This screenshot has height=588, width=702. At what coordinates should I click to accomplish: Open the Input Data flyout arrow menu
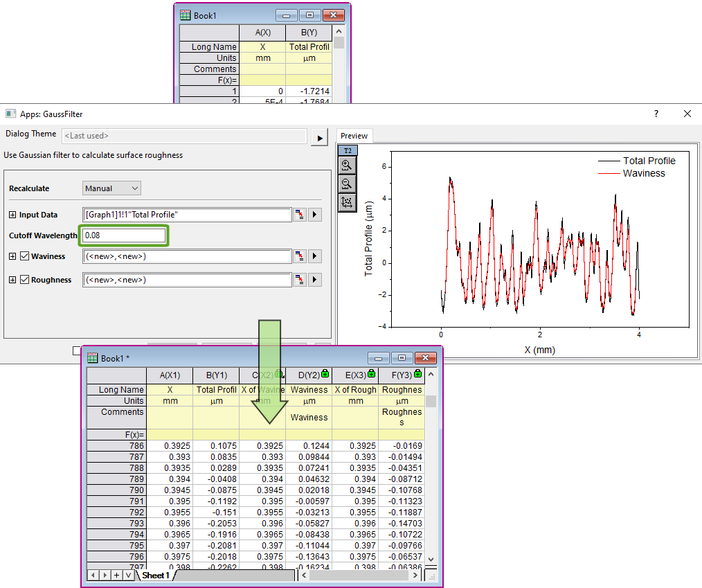(315, 215)
